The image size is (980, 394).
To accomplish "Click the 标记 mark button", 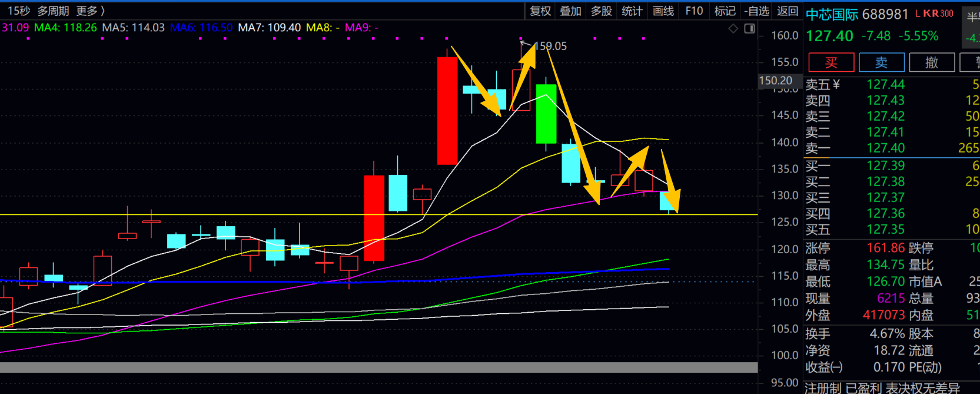I will coord(725,11).
